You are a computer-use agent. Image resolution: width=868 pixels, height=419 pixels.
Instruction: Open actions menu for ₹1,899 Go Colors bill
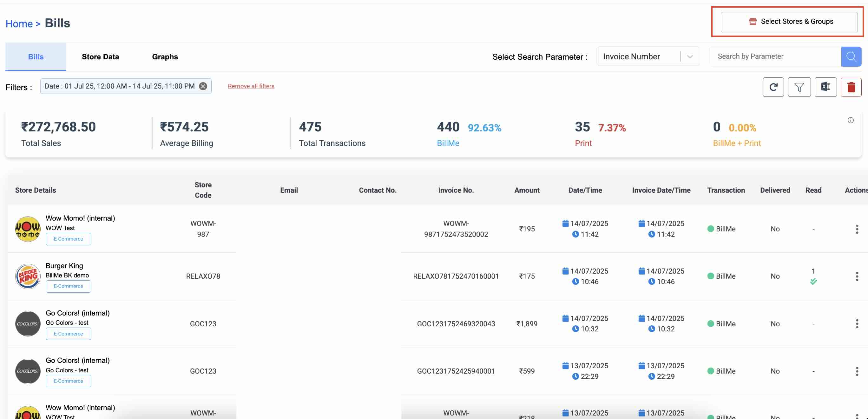[857, 324]
